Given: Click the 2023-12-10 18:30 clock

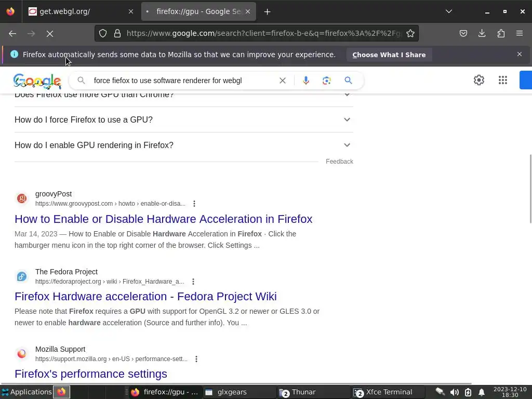Looking at the screenshot, I should pyautogui.click(x=510, y=392).
